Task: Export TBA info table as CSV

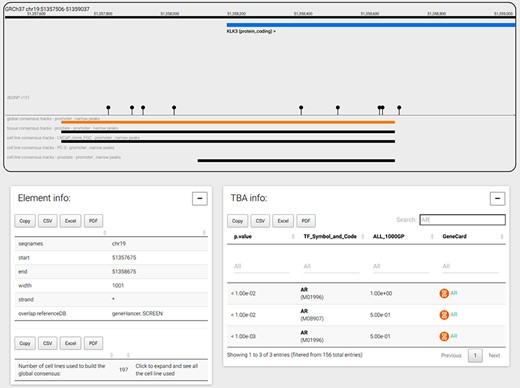Action: tap(260, 221)
